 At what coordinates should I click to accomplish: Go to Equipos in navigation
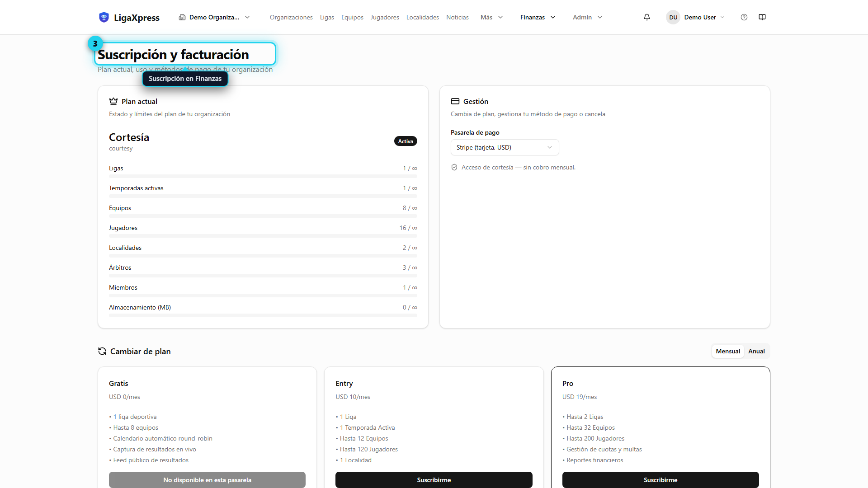tap(352, 17)
